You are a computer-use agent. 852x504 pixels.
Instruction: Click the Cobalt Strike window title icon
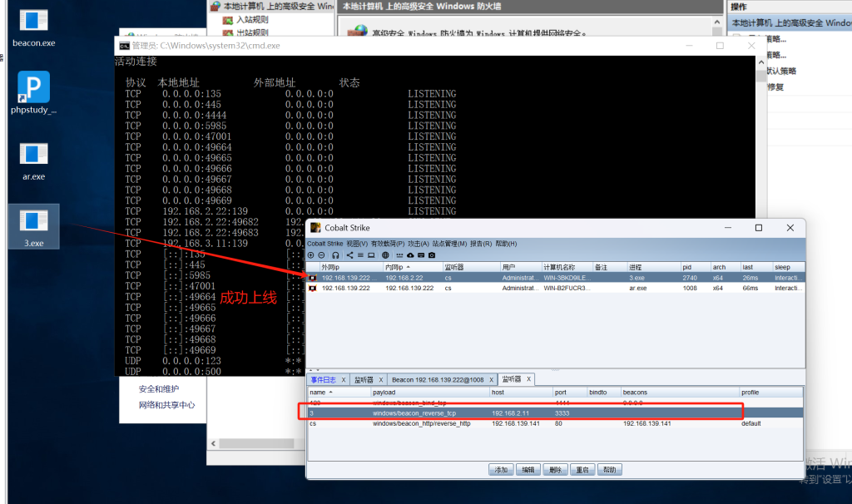(x=315, y=228)
